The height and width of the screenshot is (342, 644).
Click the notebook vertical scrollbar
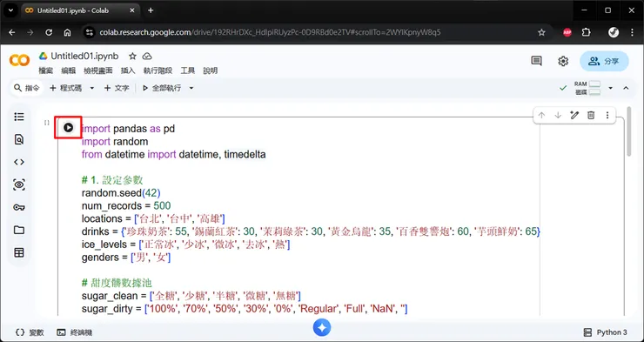tap(629, 131)
